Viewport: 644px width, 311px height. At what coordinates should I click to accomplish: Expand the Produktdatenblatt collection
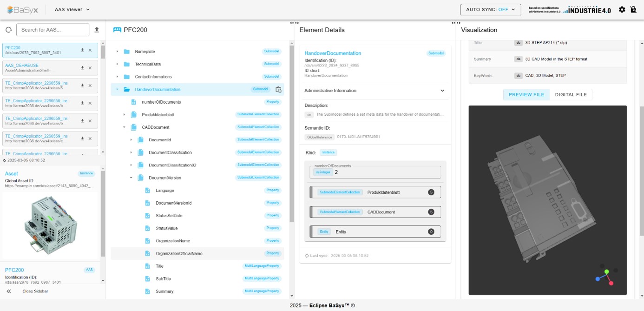point(124,114)
